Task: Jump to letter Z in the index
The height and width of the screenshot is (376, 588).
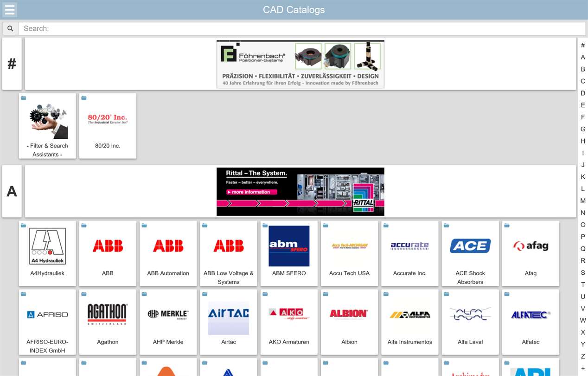Action: point(583,357)
